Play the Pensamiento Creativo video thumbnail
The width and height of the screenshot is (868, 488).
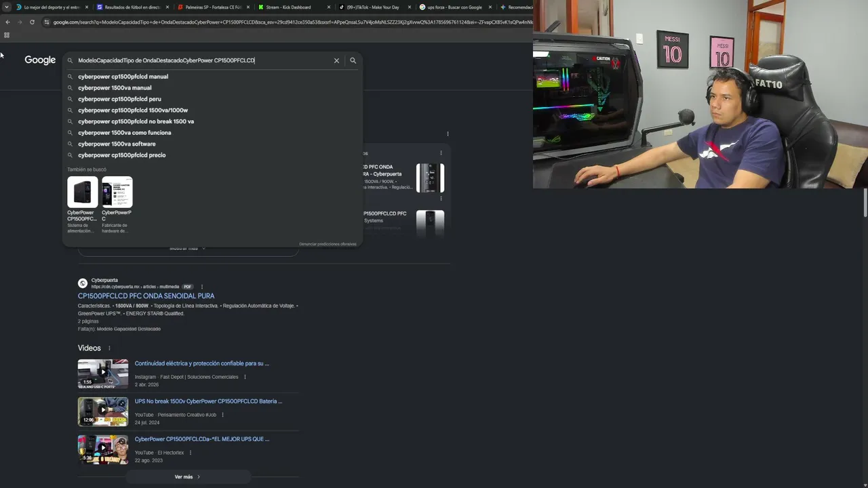click(103, 411)
